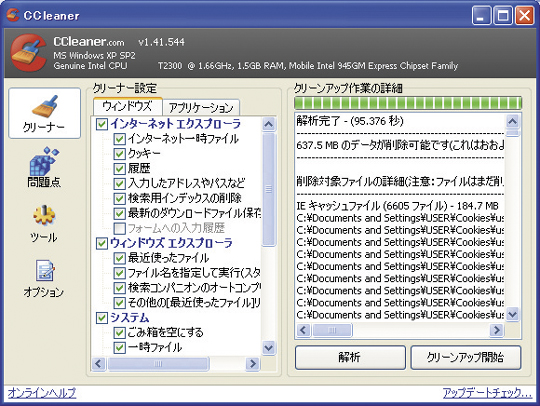
Task: Uncheck 検索コンパニオンのオートコンプリート
Action: click(119, 288)
